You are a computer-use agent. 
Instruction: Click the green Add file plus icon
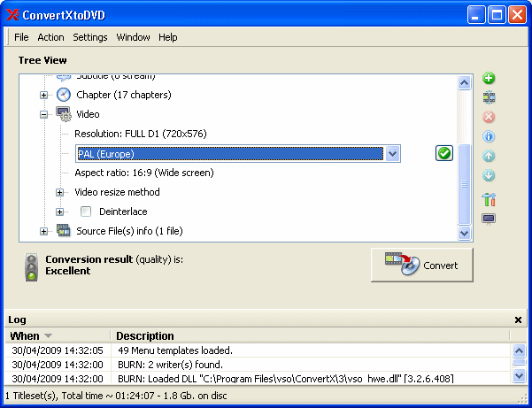(489, 78)
